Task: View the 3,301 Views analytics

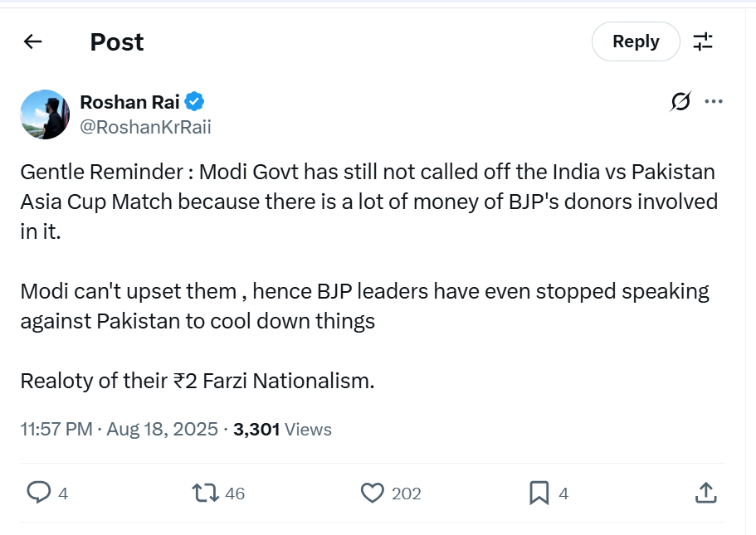Action: [x=282, y=430]
